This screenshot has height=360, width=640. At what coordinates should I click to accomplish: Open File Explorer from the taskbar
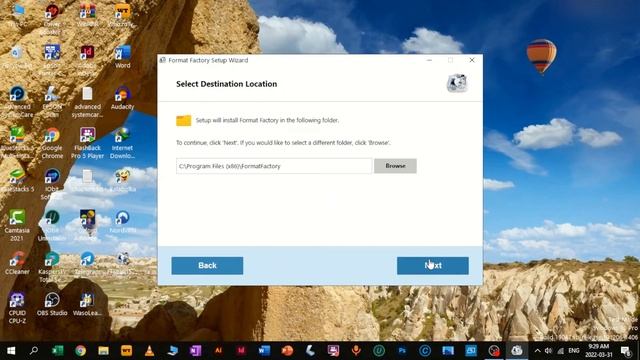pyautogui.click(x=103, y=351)
